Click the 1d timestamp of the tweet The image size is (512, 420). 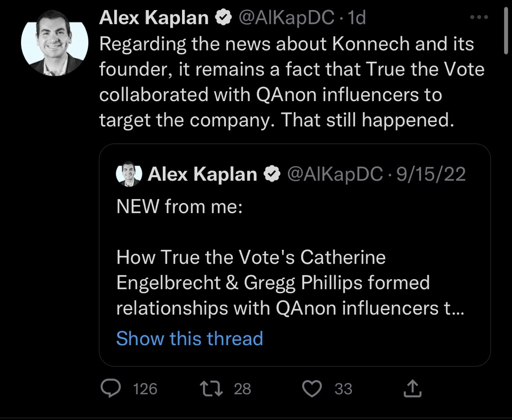pyautogui.click(x=357, y=18)
